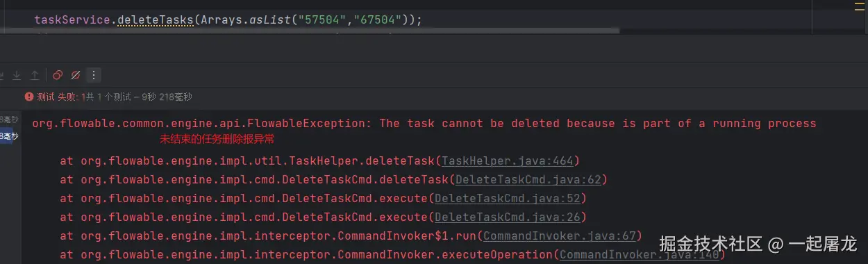
Task: Open the CommandInvoker.java:67 link
Action: tap(559, 236)
